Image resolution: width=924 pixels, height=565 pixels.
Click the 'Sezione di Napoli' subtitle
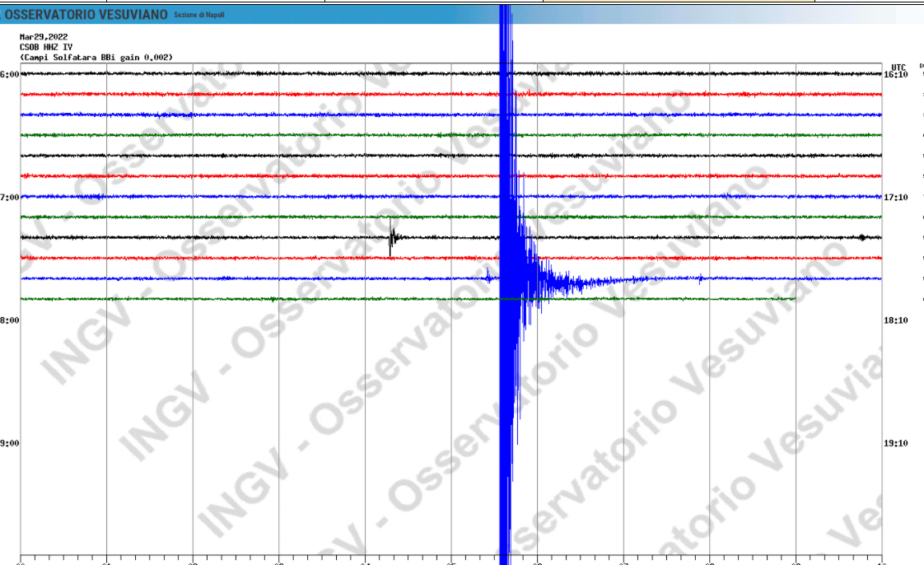(x=199, y=15)
